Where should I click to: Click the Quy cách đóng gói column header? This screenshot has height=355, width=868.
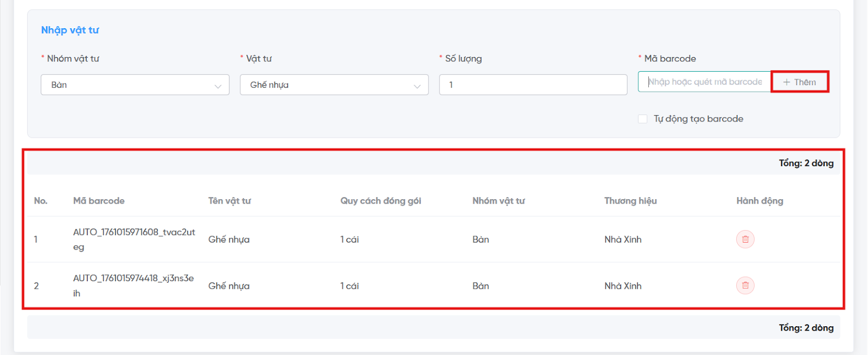coord(380,201)
